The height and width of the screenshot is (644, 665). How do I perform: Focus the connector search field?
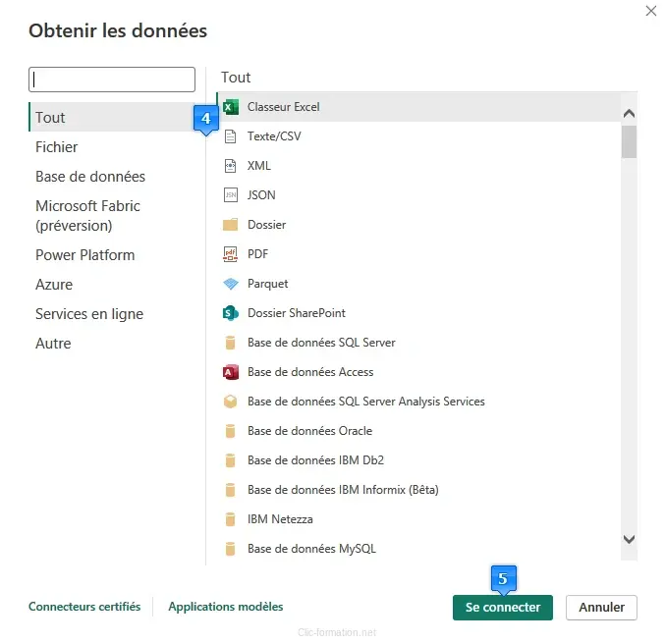pos(112,80)
